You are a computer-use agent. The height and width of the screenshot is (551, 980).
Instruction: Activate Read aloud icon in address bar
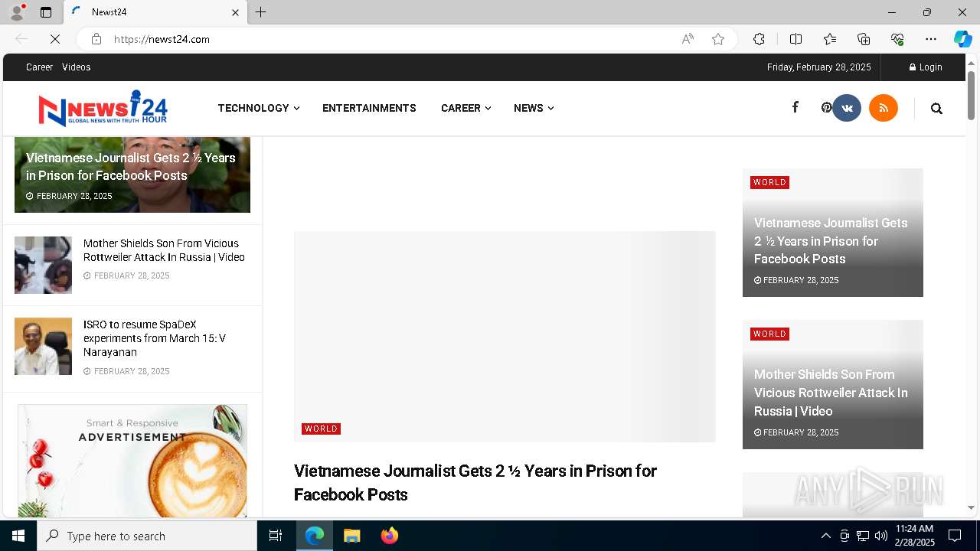688,39
